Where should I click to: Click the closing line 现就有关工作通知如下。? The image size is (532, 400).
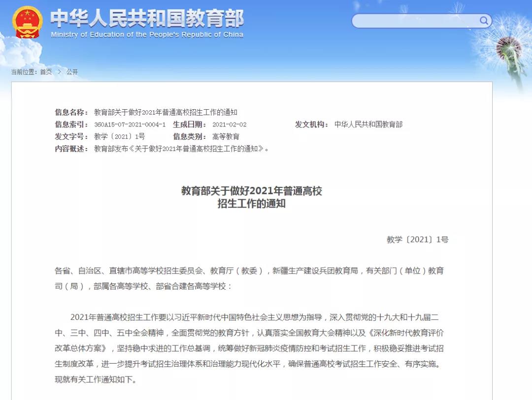click(x=96, y=380)
